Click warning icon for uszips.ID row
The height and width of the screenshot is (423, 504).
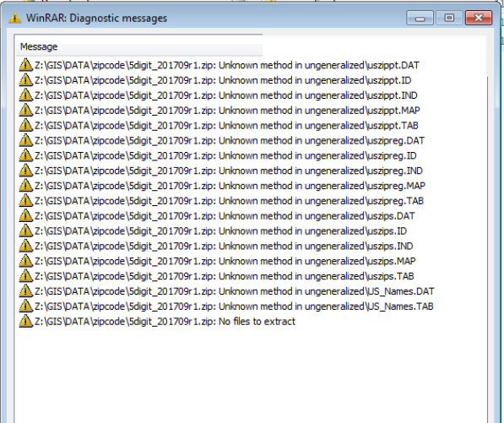[x=25, y=231]
